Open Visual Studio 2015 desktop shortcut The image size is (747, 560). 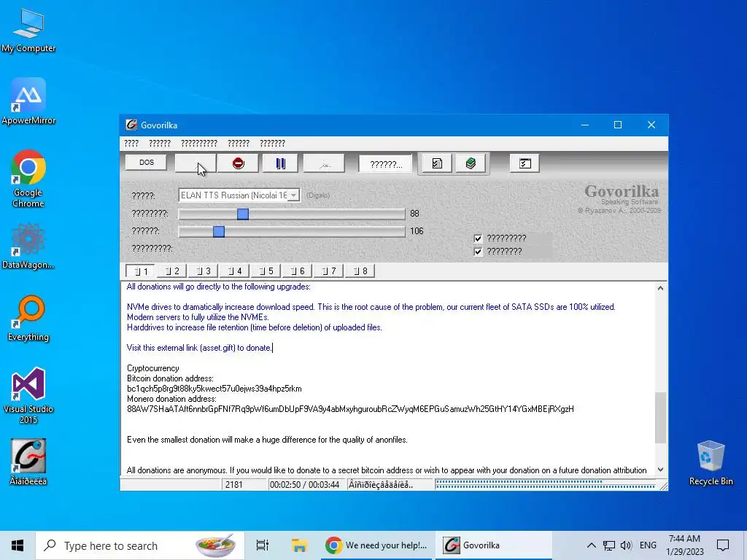28,395
